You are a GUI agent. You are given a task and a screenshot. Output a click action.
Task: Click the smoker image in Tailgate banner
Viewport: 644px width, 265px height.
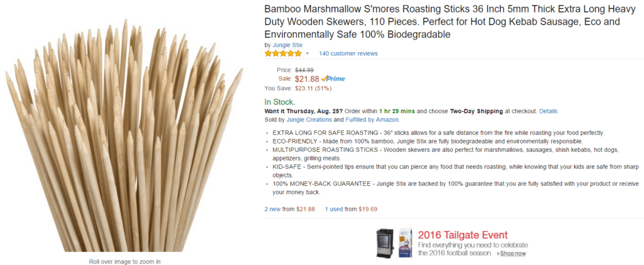point(384,242)
